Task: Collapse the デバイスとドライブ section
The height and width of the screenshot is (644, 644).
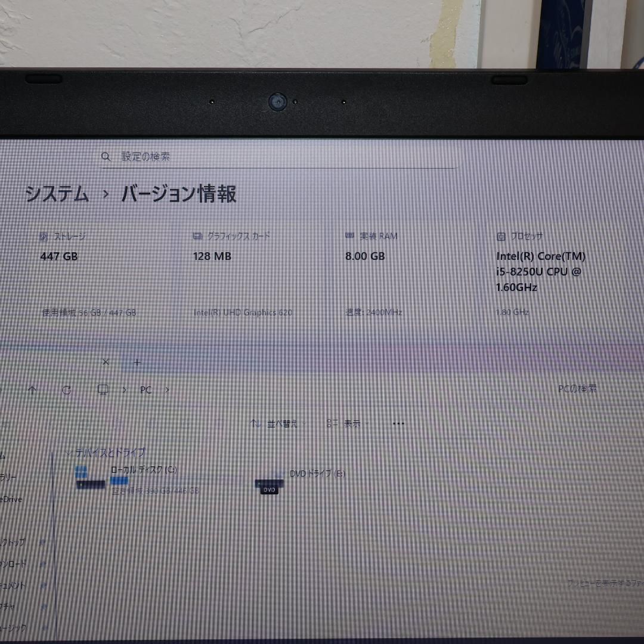Action: tap(70, 453)
